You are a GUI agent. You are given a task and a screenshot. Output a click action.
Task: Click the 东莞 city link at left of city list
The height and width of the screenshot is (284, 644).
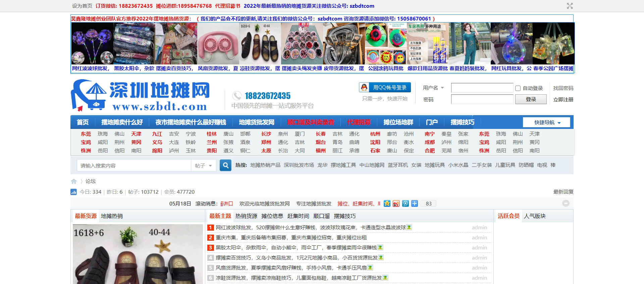(x=86, y=134)
